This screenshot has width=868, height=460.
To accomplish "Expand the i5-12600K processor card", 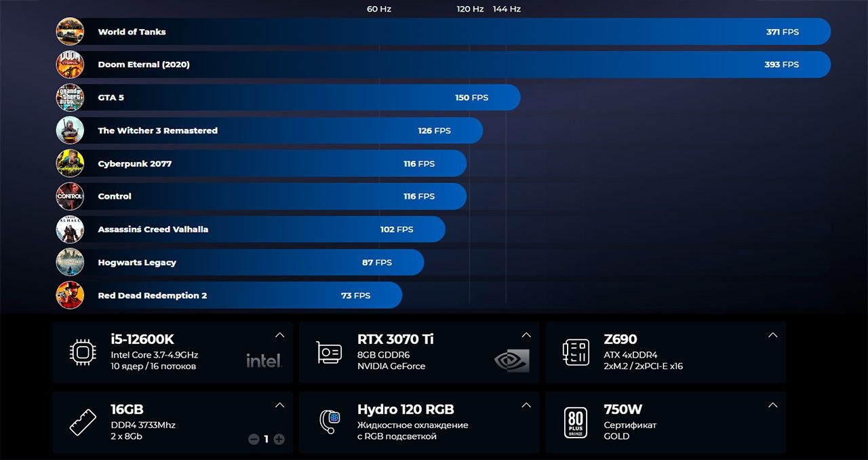I will (x=279, y=335).
